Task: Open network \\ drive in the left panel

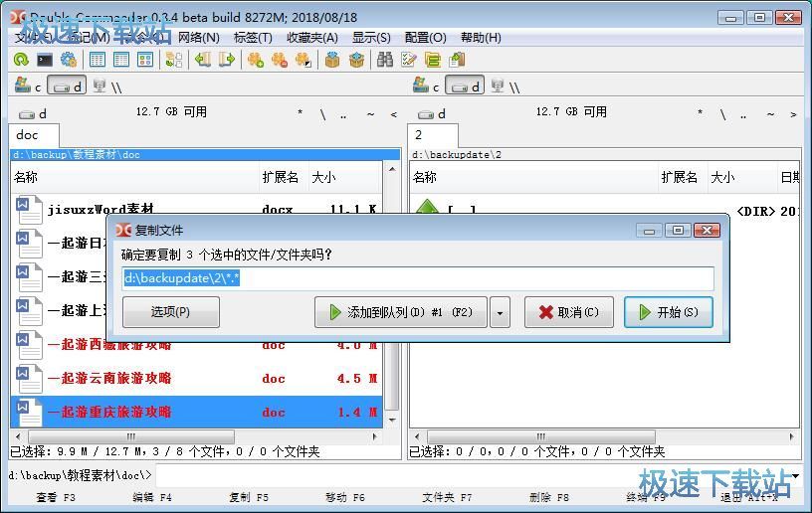Action: coord(107,85)
